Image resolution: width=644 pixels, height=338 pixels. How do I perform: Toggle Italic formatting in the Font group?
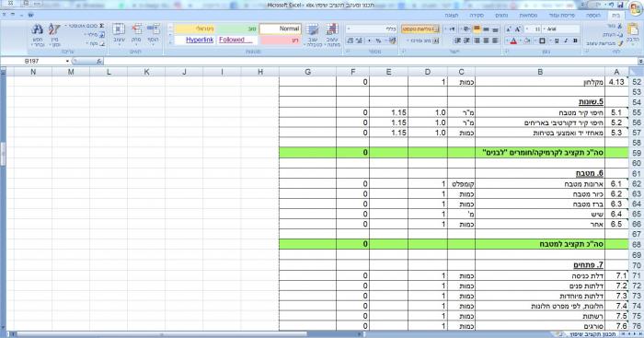pos(566,41)
